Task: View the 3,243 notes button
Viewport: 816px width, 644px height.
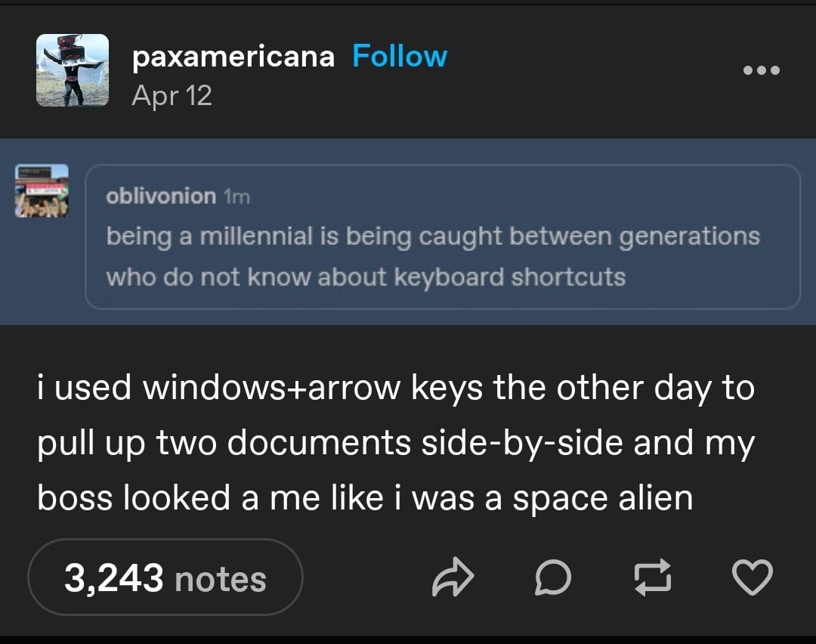Action: 165,578
